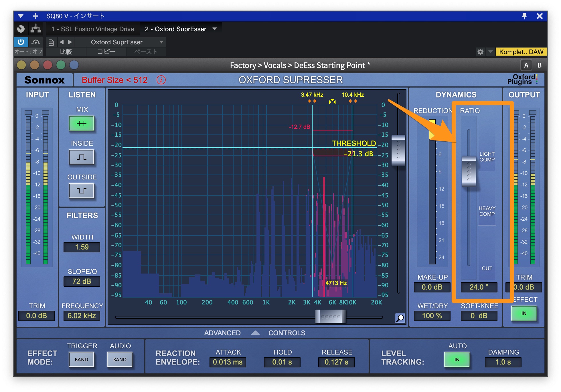
Task: Click the preset file document icon
Action: (x=51, y=42)
